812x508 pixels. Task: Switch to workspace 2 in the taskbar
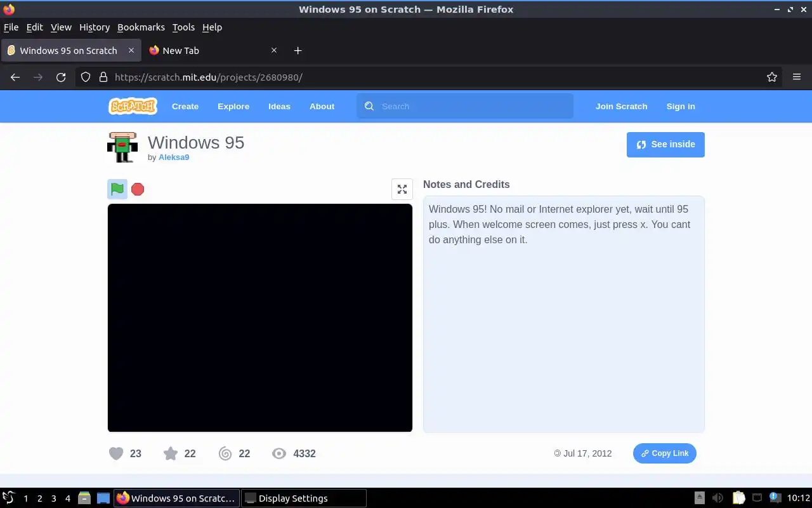coord(39,498)
